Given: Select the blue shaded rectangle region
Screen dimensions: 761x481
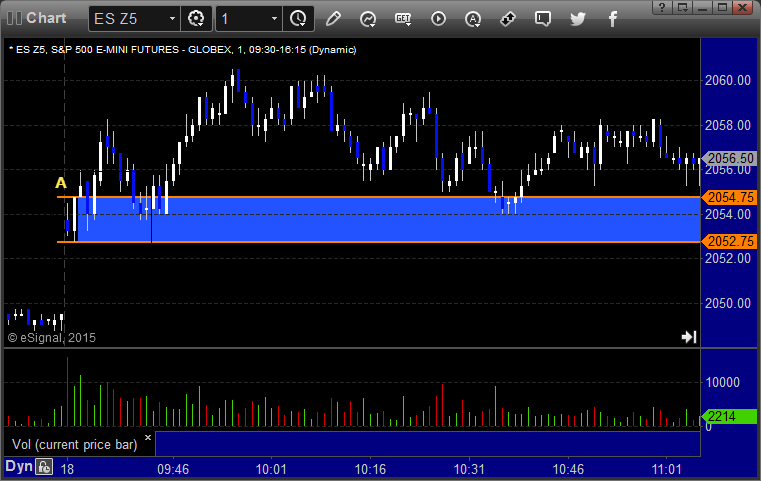Looking at the screenshot, I should 388,219.
